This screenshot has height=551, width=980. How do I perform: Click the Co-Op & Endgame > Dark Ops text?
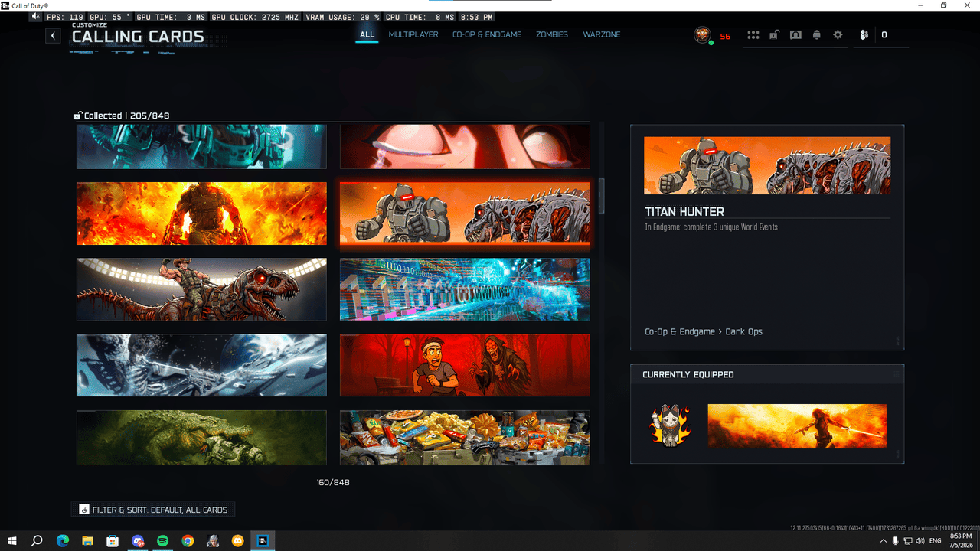click(704, 332)
